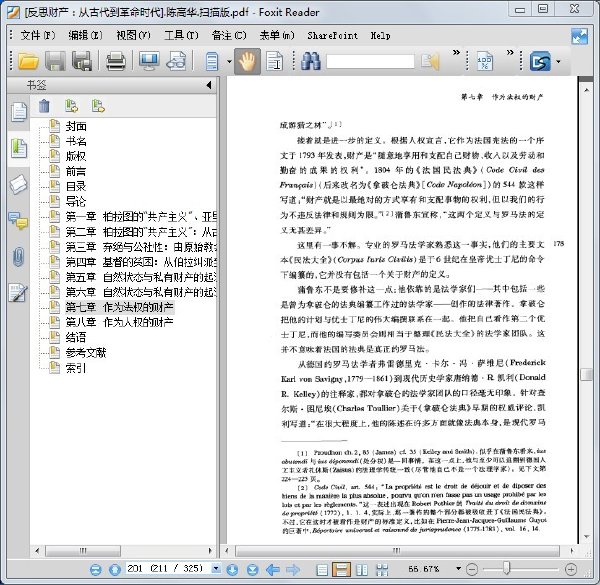
Task: Click the zoom percentage page icon in toolbar
Action: coord(484,61)
